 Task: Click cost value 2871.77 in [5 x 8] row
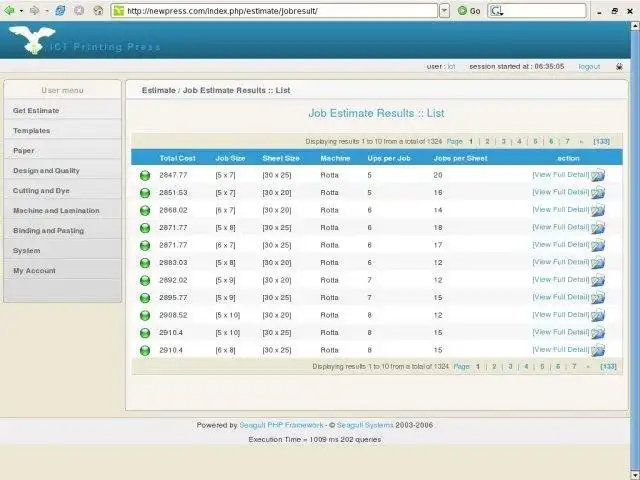click(x=173, y=228)
